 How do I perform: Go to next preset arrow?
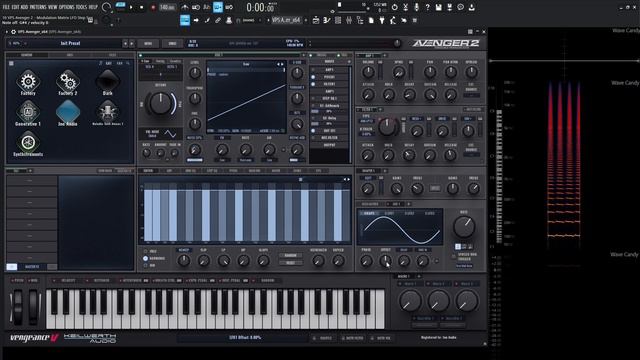[x=131, y=43]
